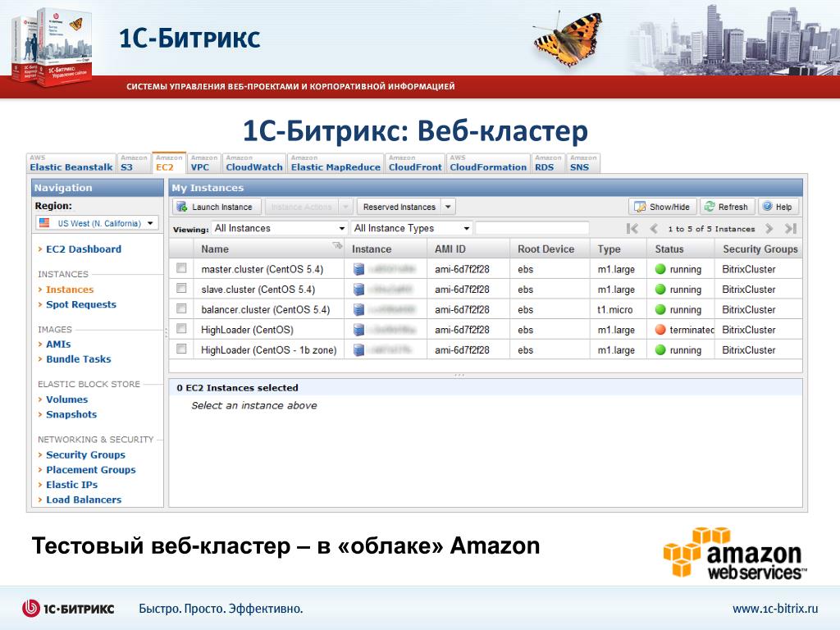Switch to the CloudFormation tab
This screenshot has height=630, width=840.
point(488,163)
